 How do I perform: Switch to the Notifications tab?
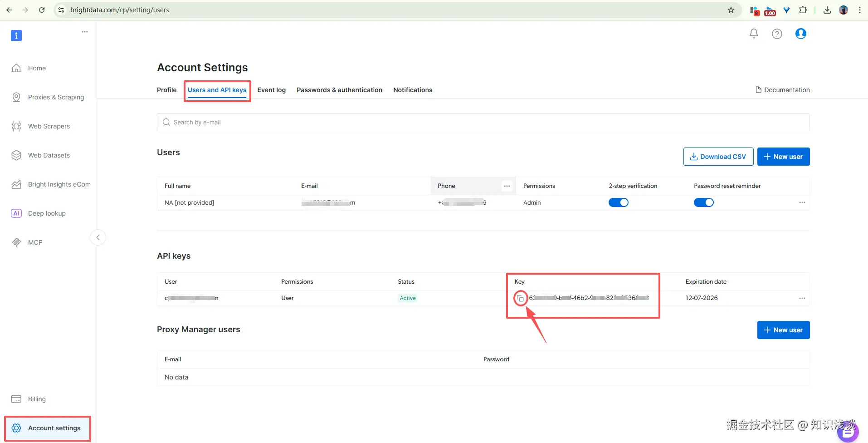[x=413, y=90]
